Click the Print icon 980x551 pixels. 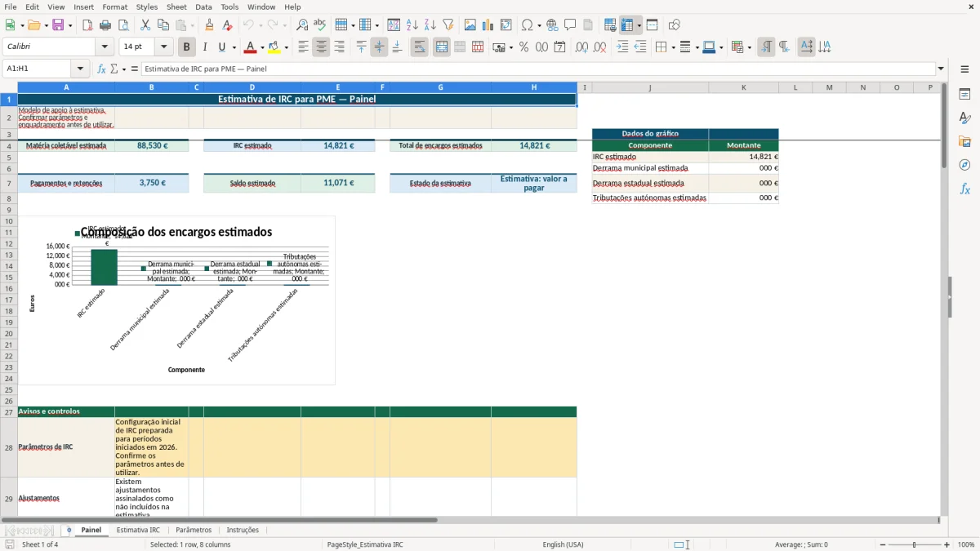point(105,25)
